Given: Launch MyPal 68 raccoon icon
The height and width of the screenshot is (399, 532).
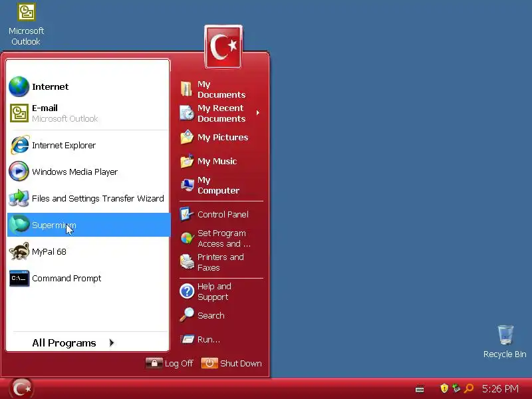Looking at the screenshot, I should pyautogui.click(x=19, y=251).
